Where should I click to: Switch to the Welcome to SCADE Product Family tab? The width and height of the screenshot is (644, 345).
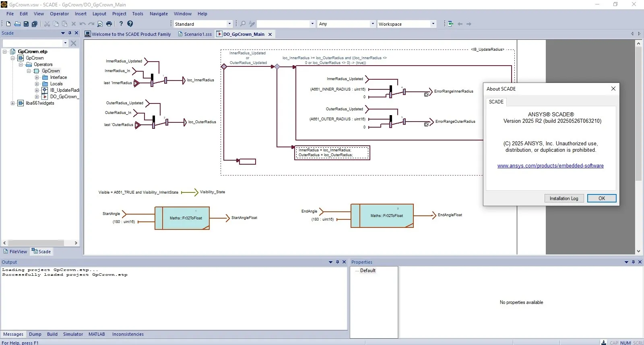[128, 34]
